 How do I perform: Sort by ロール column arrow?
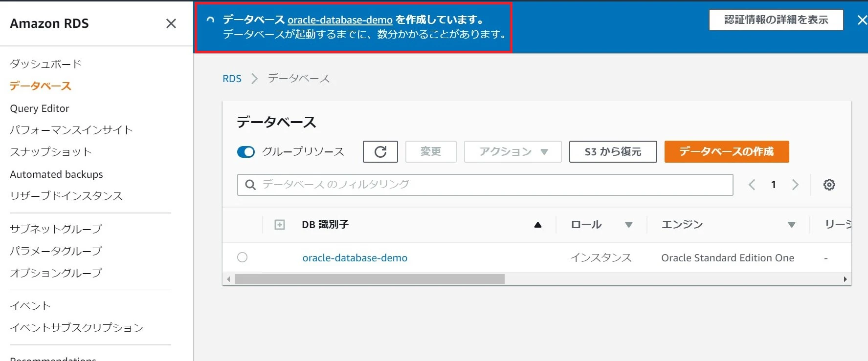click(x=629, y=225)
